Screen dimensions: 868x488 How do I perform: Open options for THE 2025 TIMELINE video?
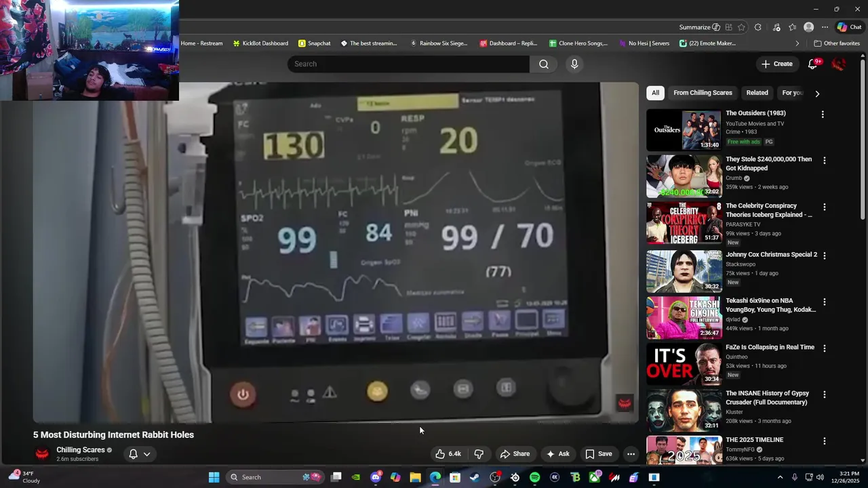(825, 441)
